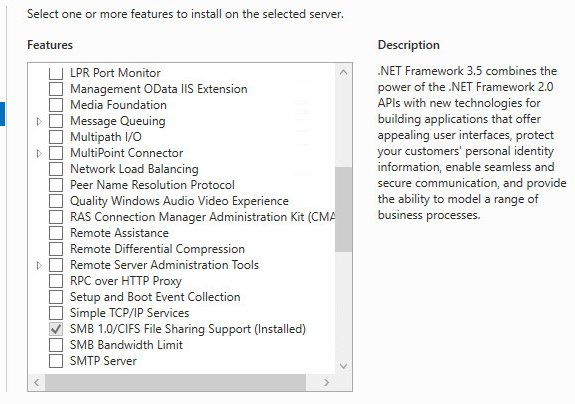Click the vertical scrollbar thumb
This screenshot has width=575, height=404.
point(343,209)
